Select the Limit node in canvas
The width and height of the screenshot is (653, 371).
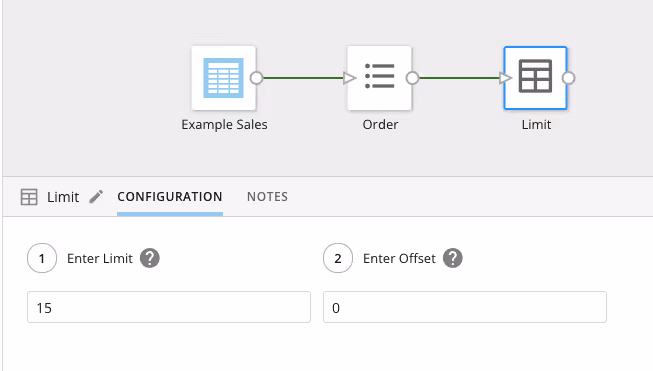pyautogui.click(x=535, y=78)
